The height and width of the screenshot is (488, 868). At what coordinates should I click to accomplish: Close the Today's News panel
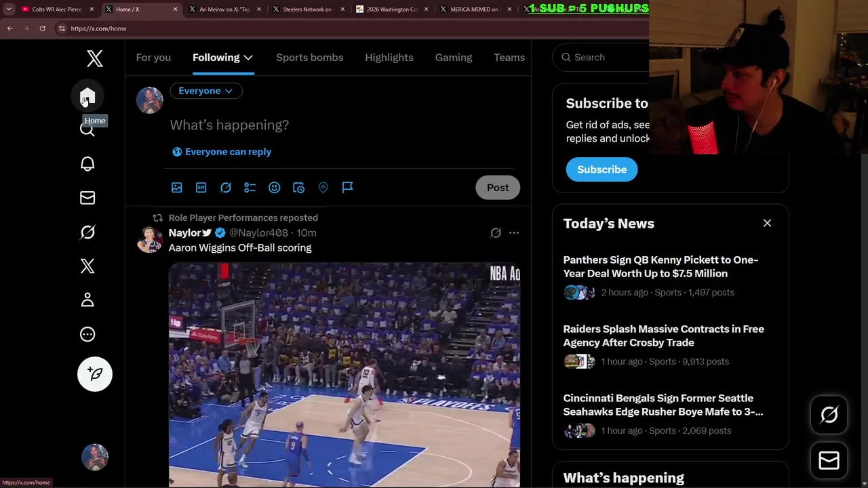click(x=768, y=223)
